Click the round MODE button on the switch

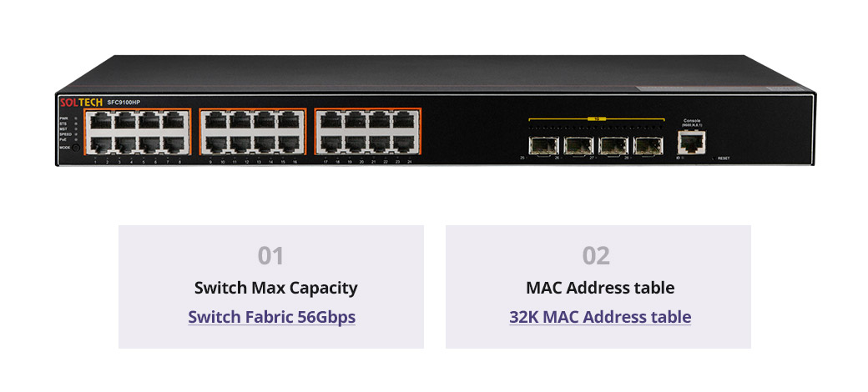pos(76,148)
